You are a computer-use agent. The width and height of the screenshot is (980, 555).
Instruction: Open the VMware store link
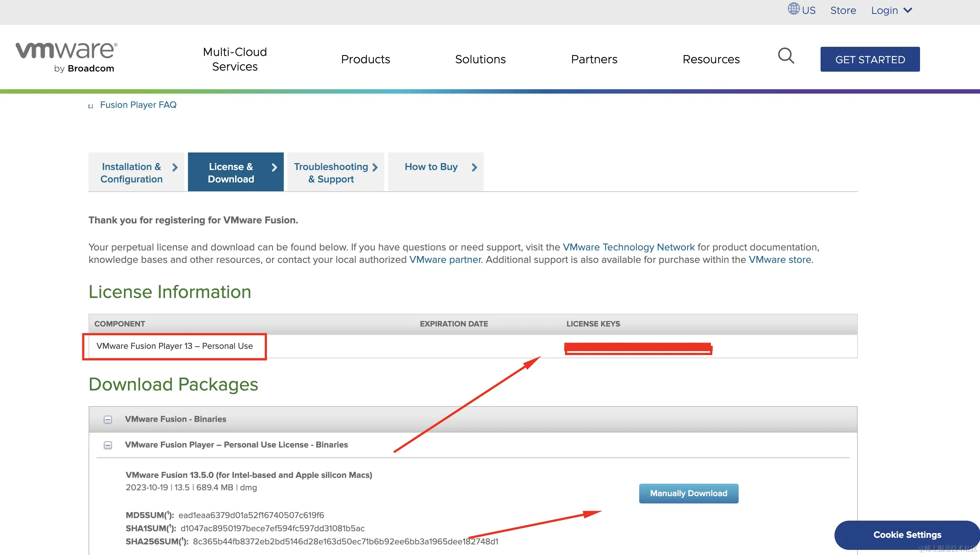[x=780, y=260]
